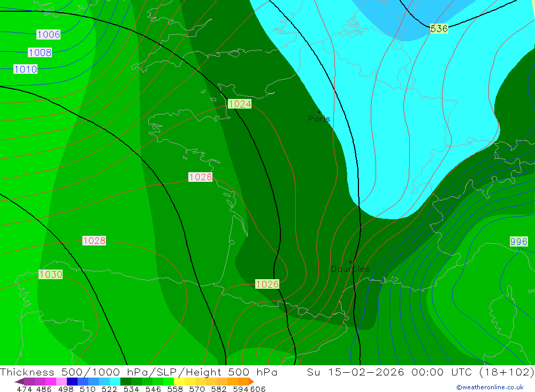
Task: Click the Paris city label
Action: pos(319,119)
